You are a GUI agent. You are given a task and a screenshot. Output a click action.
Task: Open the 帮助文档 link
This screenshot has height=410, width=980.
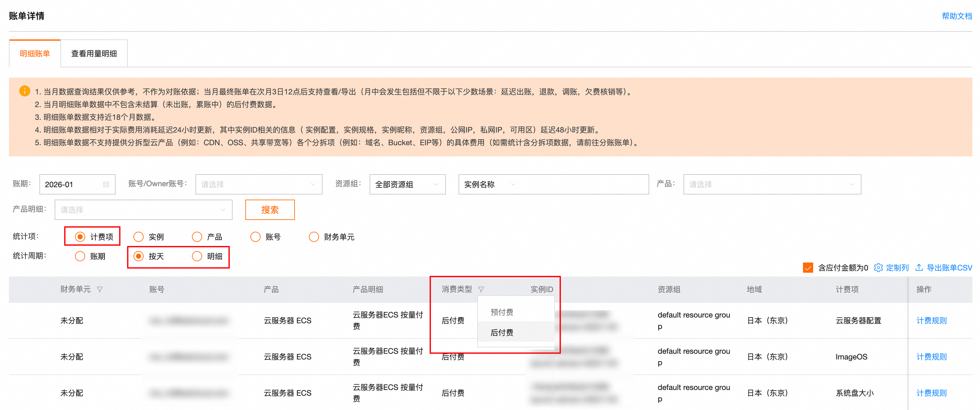pyautogui.click(x=956, y=16)
